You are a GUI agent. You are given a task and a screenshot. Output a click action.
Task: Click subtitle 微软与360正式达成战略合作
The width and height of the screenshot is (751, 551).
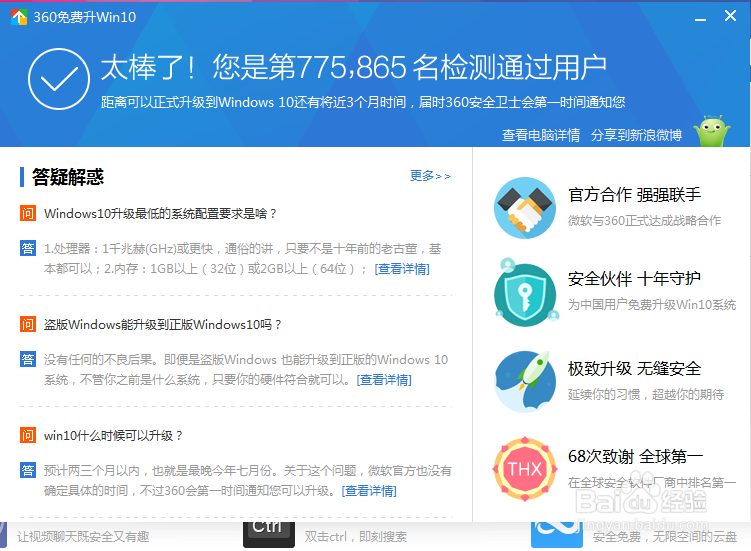(644, 220)
